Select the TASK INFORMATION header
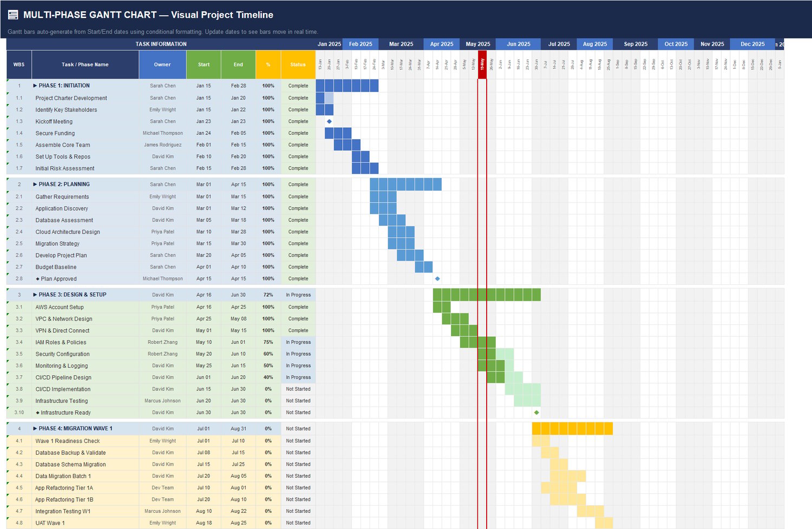This screenshot has width=812, height=529. (161, 44)
